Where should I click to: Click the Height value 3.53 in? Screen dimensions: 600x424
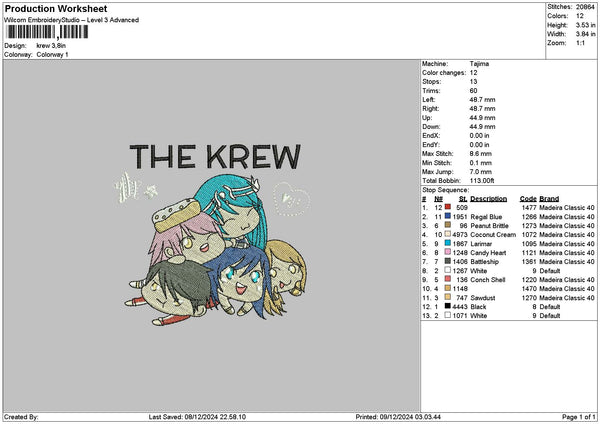pyautogui.click(x=585, y=25)
